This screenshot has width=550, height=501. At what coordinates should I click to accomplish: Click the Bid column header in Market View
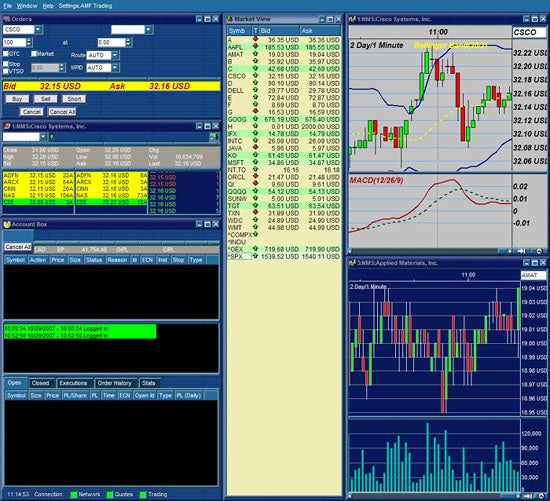[280, 31]
